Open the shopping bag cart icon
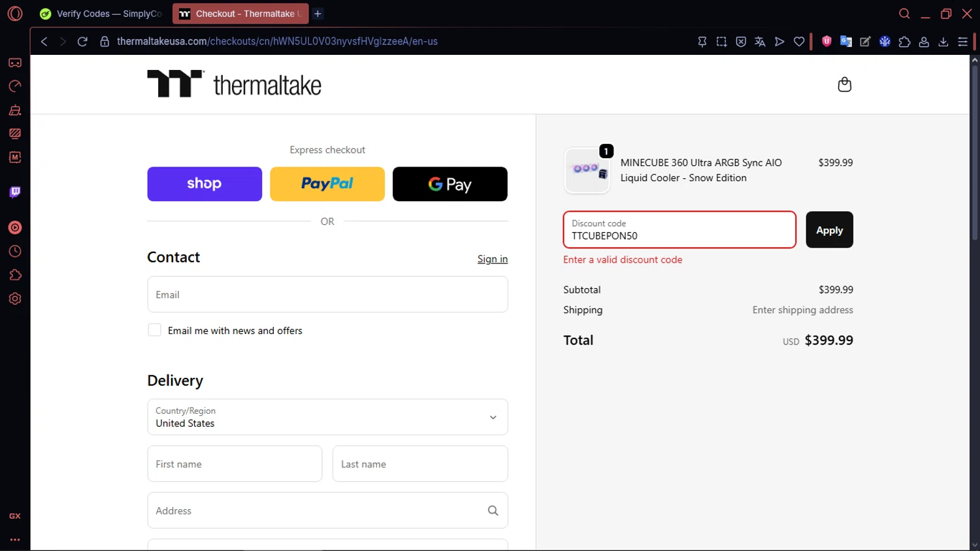The width and height of the screenshot is (980, 551). (x=845, y=84)
